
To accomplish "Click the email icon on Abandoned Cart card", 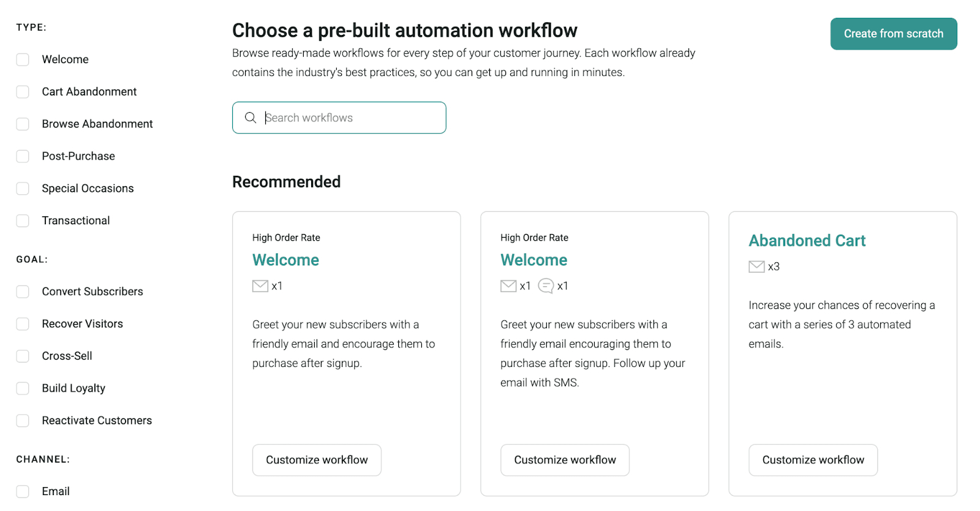I will tap(756, 267).
